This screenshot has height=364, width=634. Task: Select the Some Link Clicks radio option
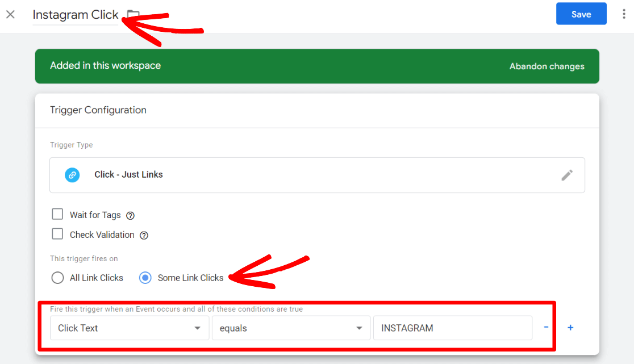click(x=145, y=278)
